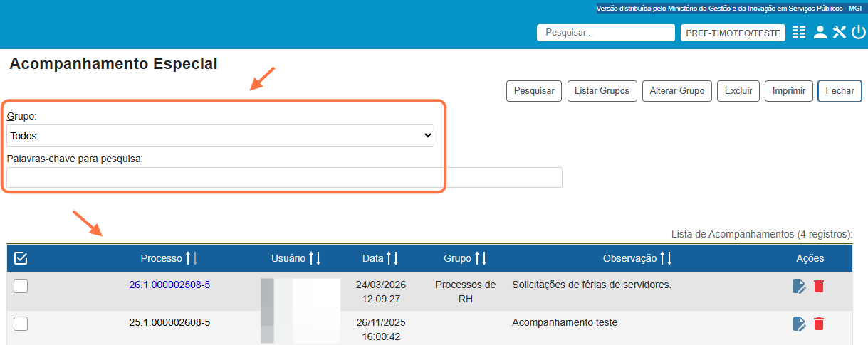868x345 pixels.
Task: Sort Grupo column ascending
Action: tap(477, 258)
